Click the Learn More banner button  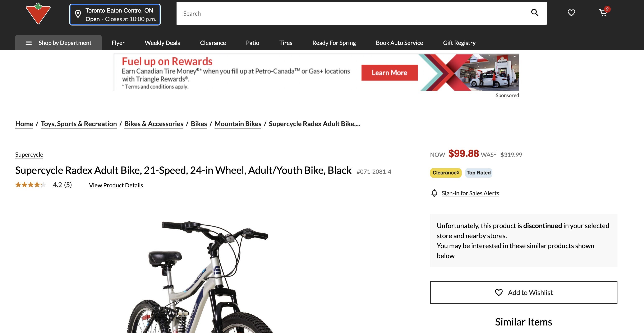coord(390,73)
